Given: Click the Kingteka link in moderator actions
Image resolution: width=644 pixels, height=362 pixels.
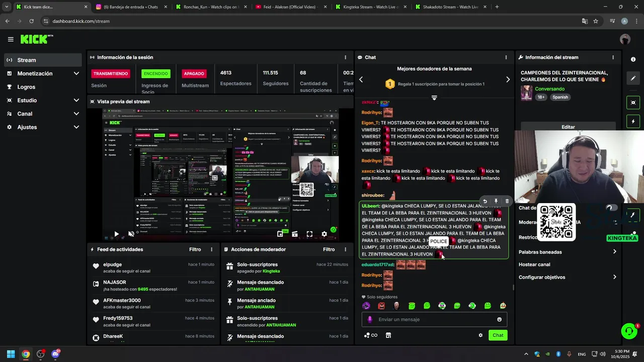Looking at the screenshot, I should pyautogui.click(x=271, y=271).
